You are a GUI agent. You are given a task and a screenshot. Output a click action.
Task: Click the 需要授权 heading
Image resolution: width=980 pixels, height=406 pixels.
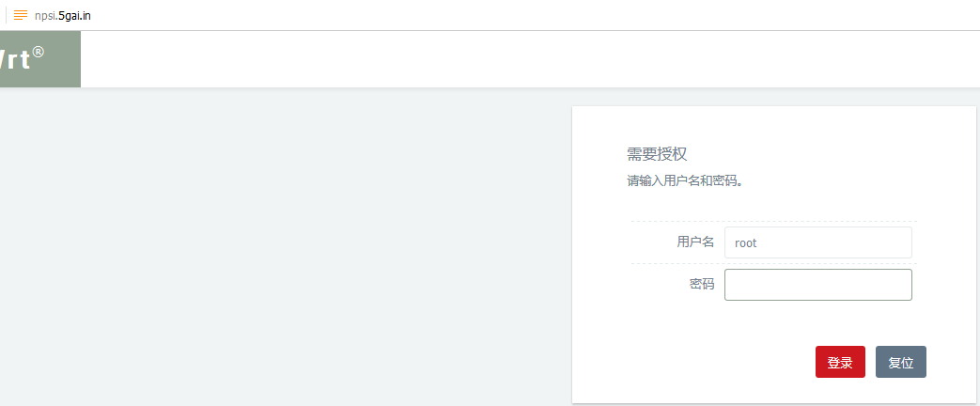click(x=657, y=154)
